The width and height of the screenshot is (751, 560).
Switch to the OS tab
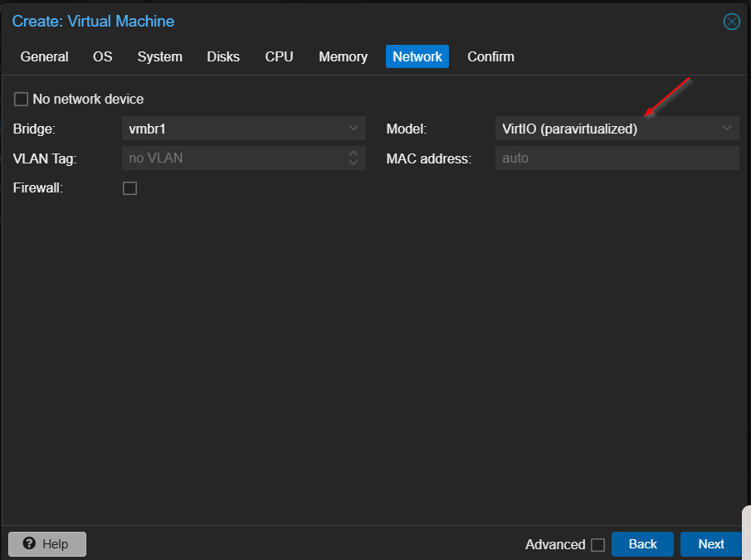pyautogui.click(x=102, y=56)
